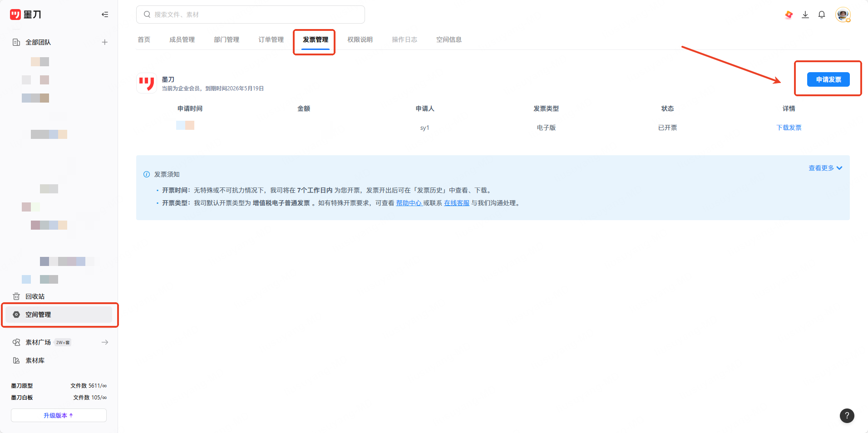Click the 墨刀 logo in sidebar header

click(26, 15)
